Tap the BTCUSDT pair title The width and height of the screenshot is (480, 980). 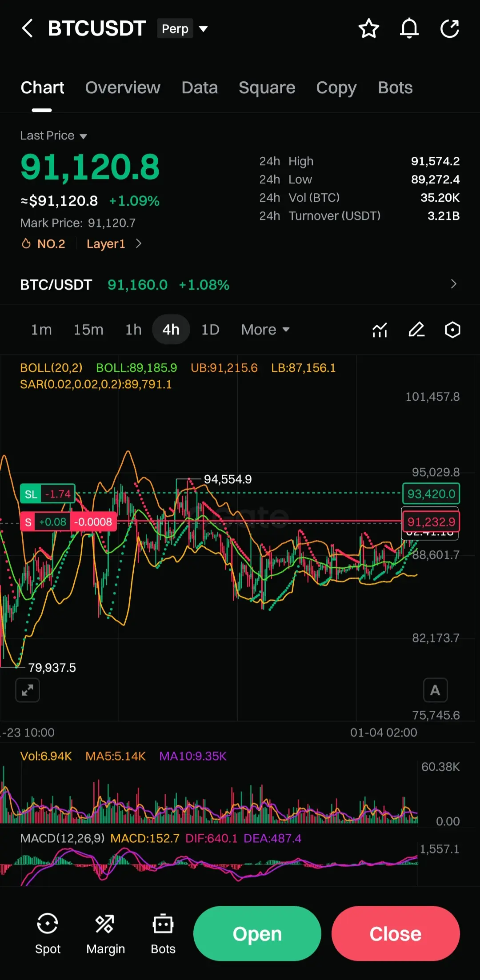[x=97, y=28]
